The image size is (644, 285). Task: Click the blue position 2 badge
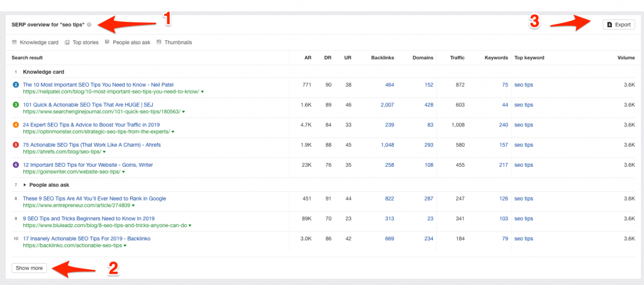16,84
